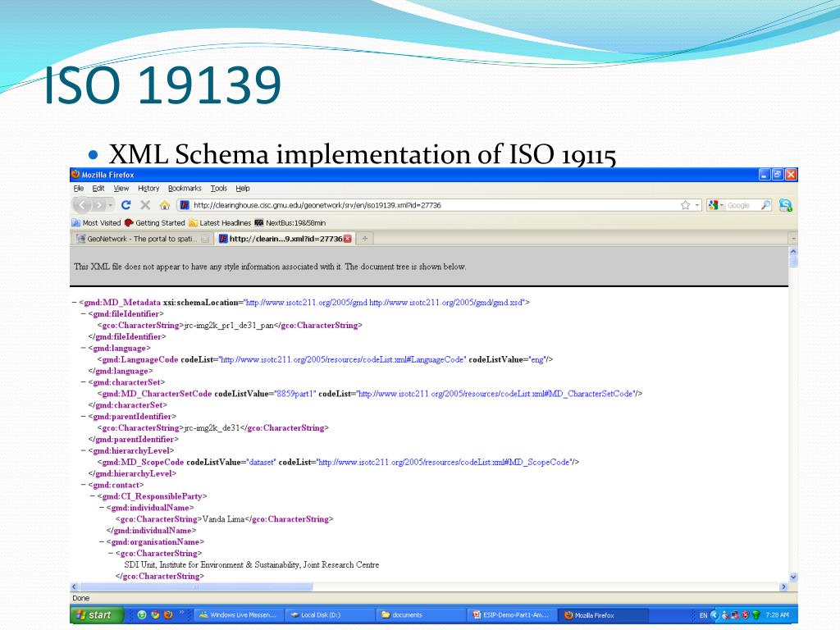Click the Google search box
This screenshot has width=840, height=630.
[742, 205]
